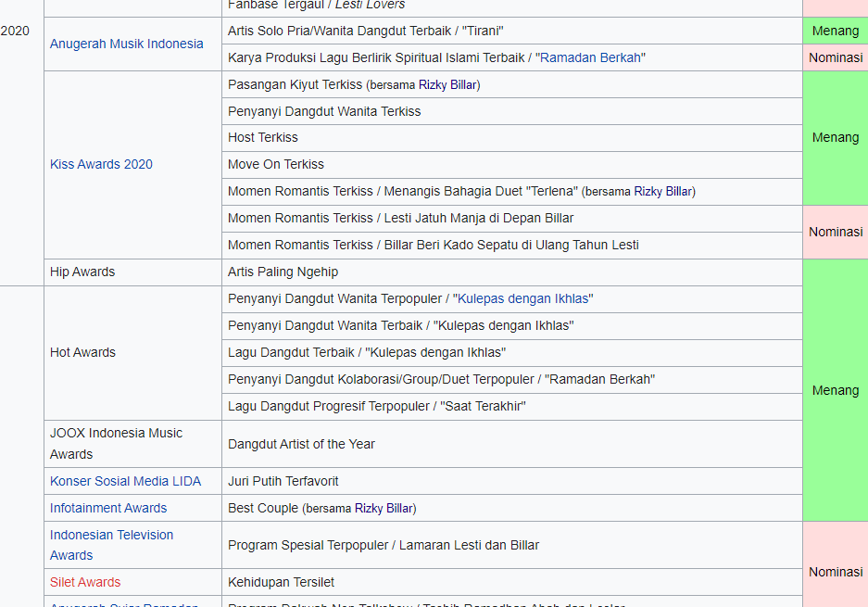Select "Program Spesial Terpopuler" row text
Viewport: 868px width, 607px height.
(384, 545)
